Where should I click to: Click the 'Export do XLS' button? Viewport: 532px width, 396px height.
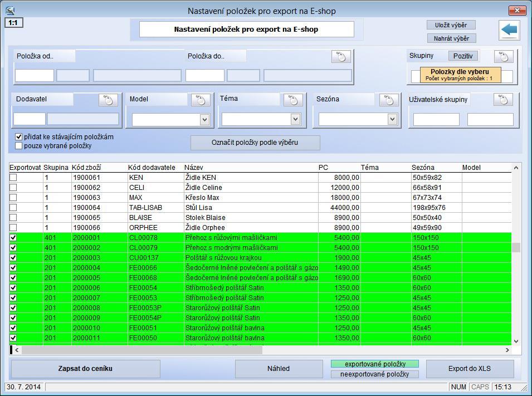[x=470, y=369]
